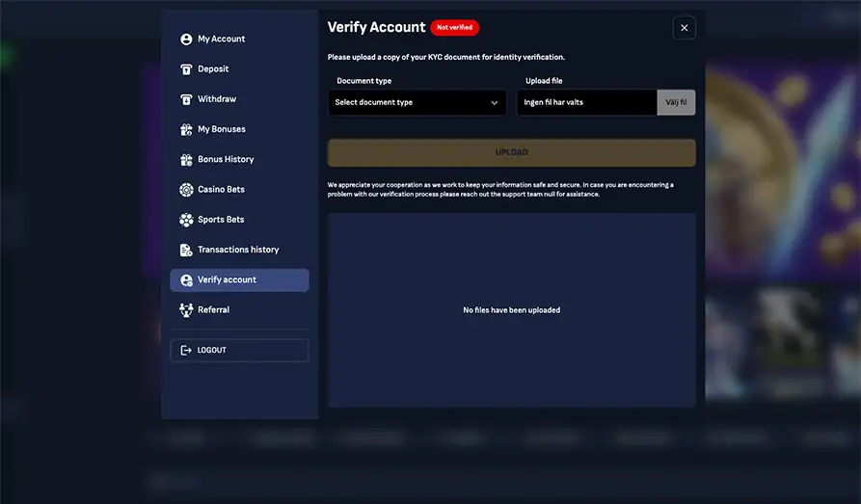Expand the Select document type dropdown
This screenshot has width=861, height=504.
(x=417, y=103)
